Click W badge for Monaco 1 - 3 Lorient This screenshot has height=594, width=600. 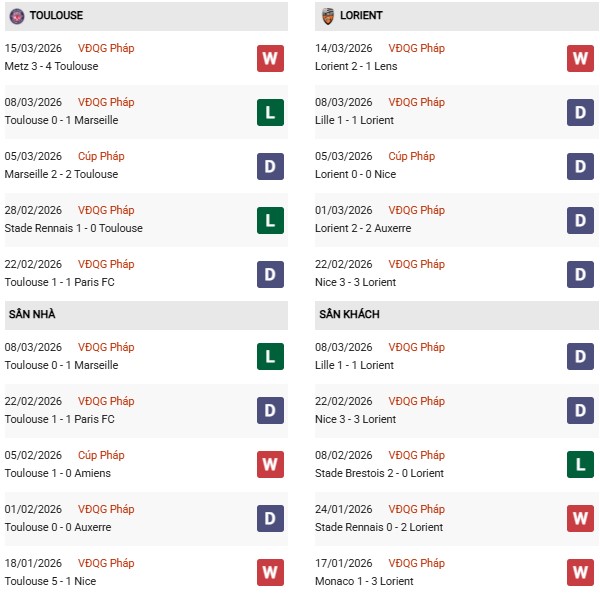(580, 573)
